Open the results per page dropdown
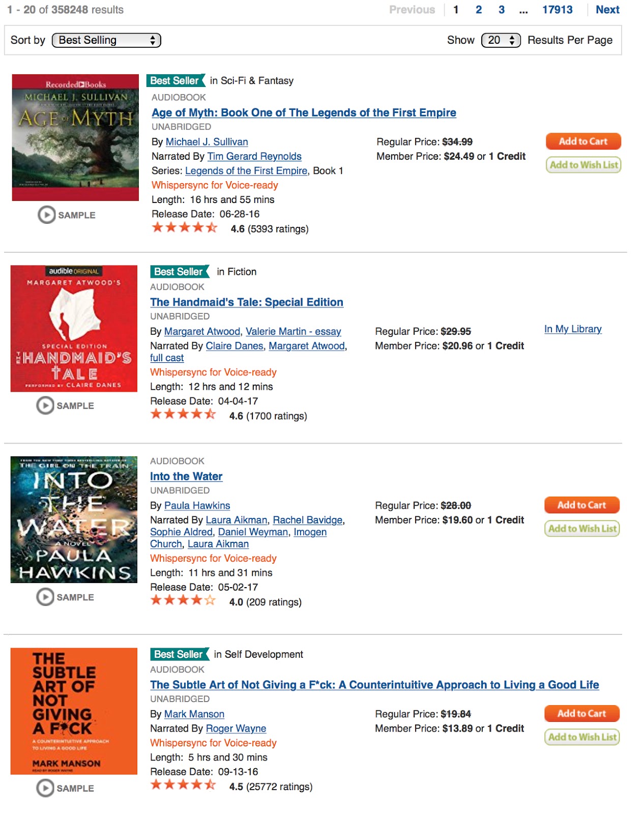This screenshot has width=644, height=814. (x=501, y=40)
